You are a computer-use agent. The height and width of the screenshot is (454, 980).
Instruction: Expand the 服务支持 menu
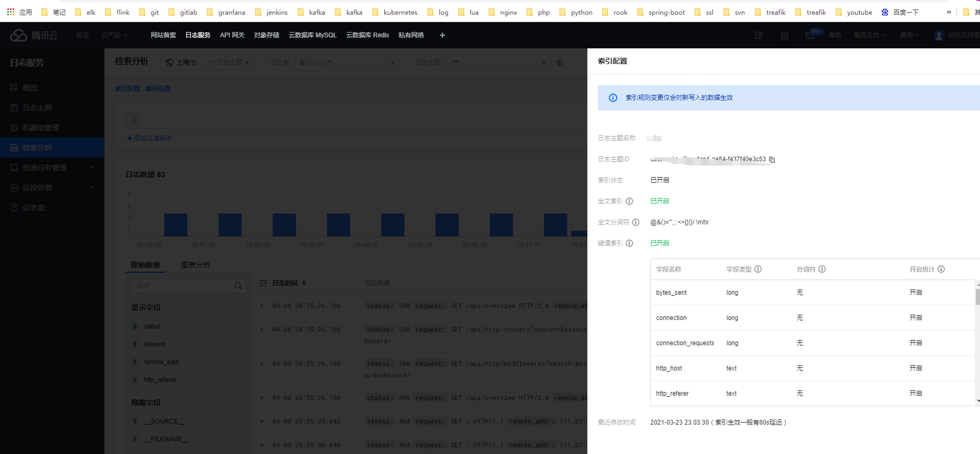869,35
